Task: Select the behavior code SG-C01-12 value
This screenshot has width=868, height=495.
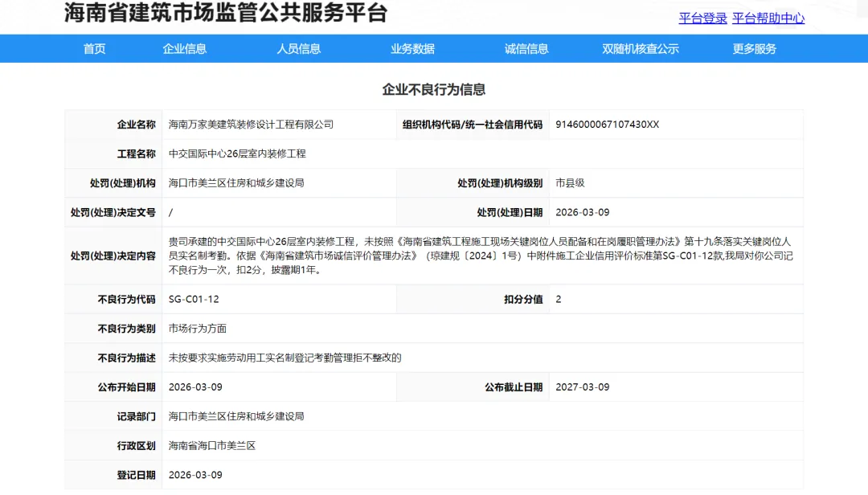Action: pyautogui.click(x=194, y=300)
